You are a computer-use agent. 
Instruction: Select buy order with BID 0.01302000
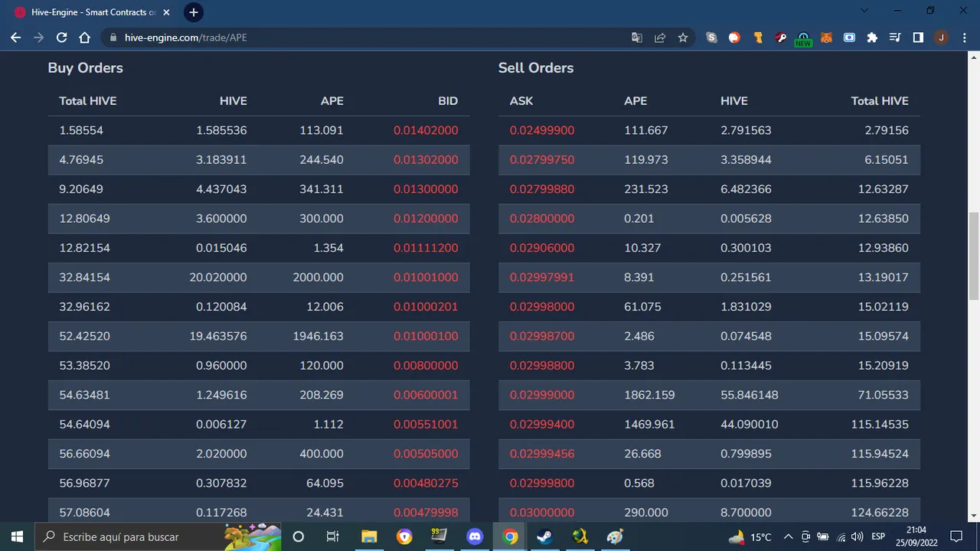click(x=259, y=160)
